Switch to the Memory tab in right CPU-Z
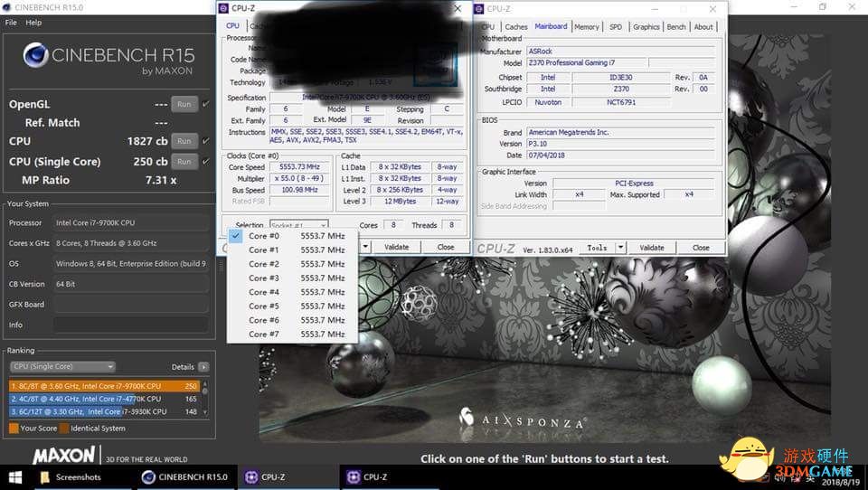 tap(587, 26)
